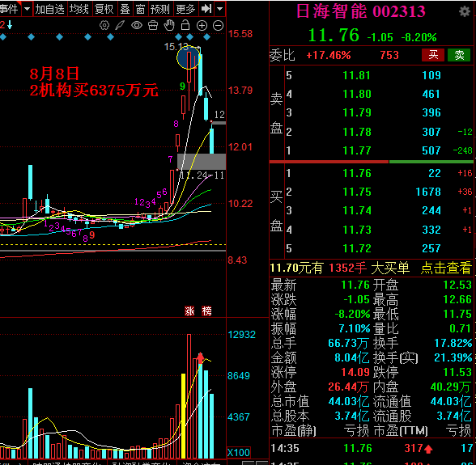The height and width of the screenshot is (465, 476).
Task: Click the 总市值 44.03亿 value
Action: (x=349, y=401)
